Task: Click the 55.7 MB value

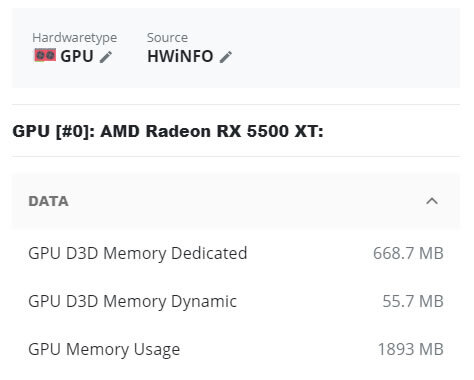Action: pyautogui.click(x=413, y=301)
